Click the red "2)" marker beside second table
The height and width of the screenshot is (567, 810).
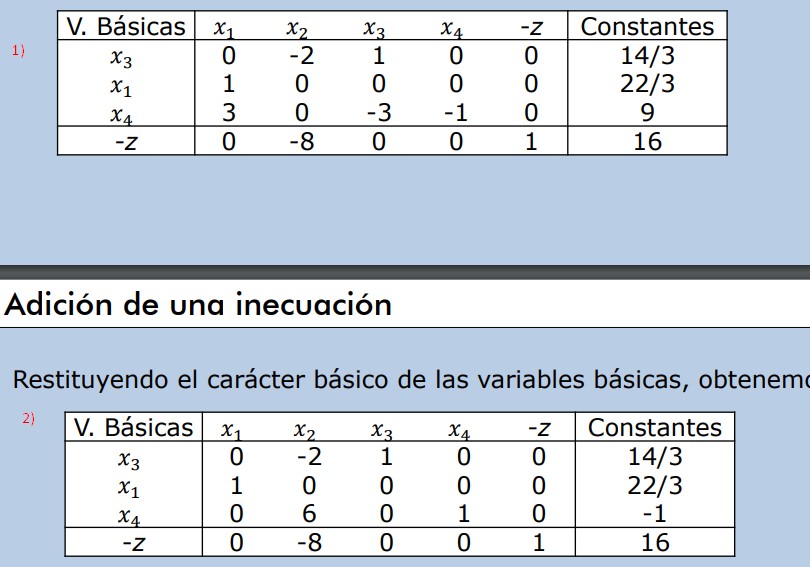28,418
